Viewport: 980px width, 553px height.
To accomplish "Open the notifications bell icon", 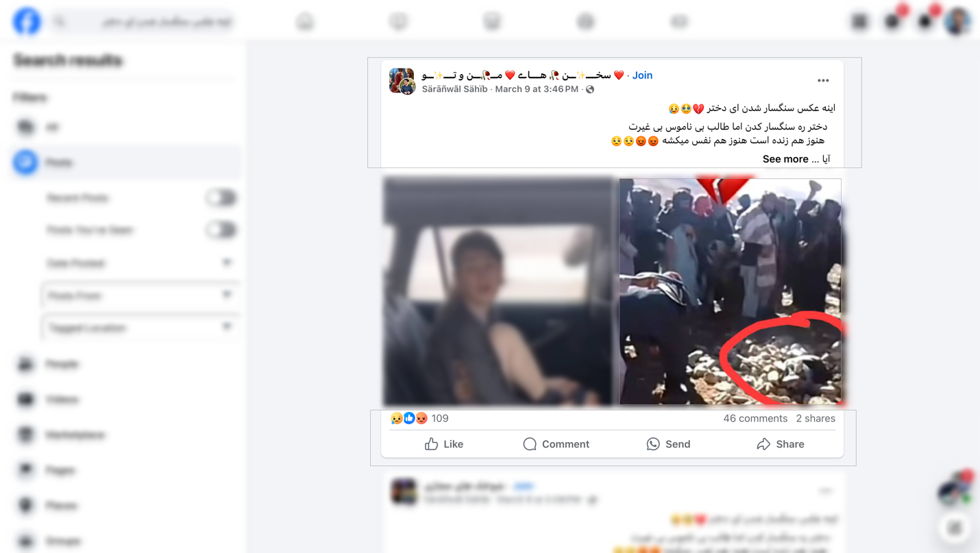I will click(x=925, y=21).
